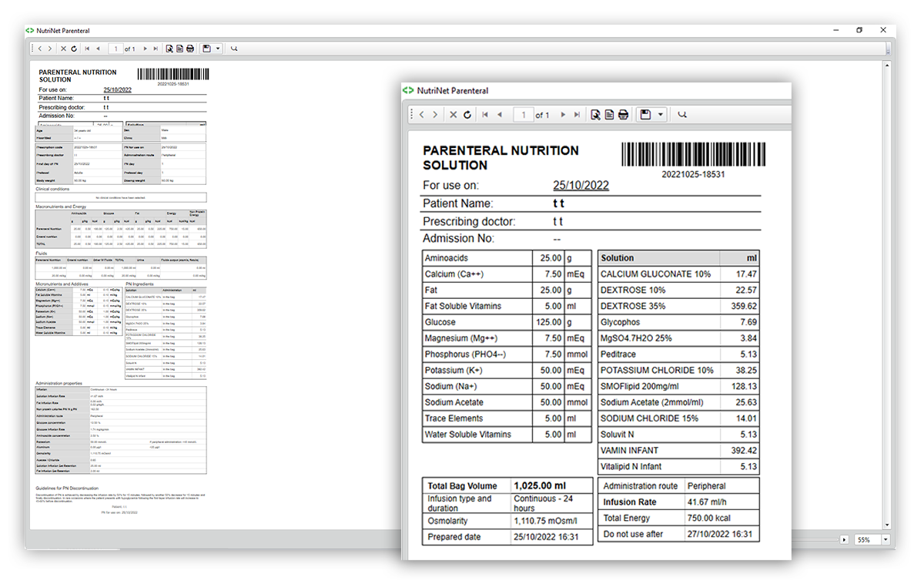The width and height of the screenshot is (924, 581).
Task: Click the export save icon in front window
Action: 645,115
